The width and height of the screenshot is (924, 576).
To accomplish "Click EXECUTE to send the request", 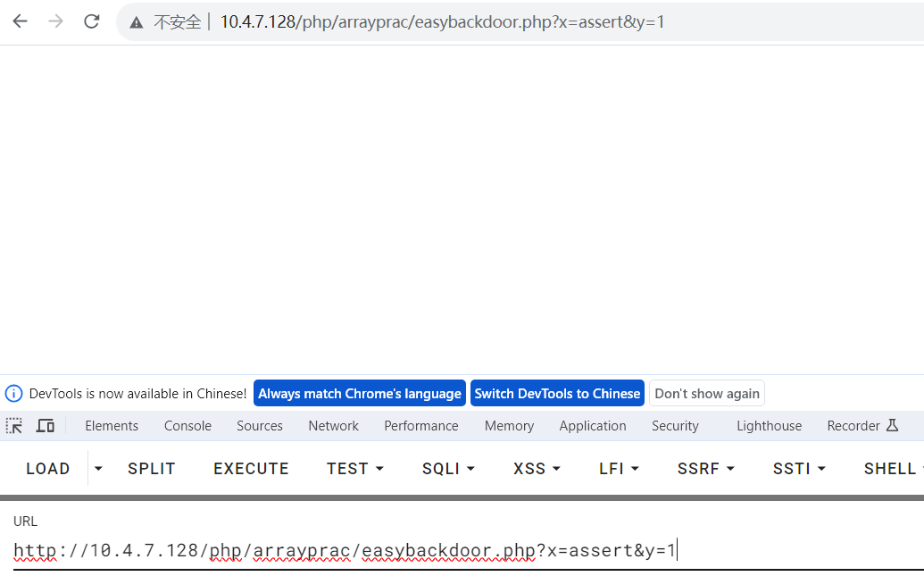I will click(x=251, y=469).
